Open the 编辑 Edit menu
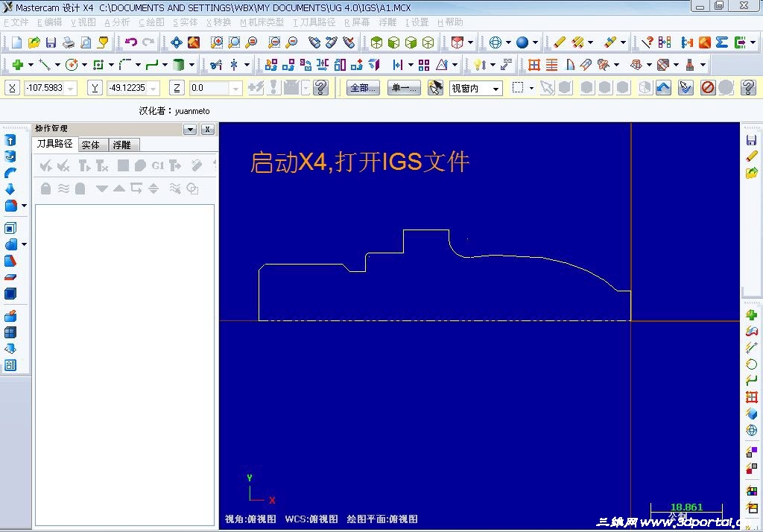The image size is (763, 532). tap(50, 22)
